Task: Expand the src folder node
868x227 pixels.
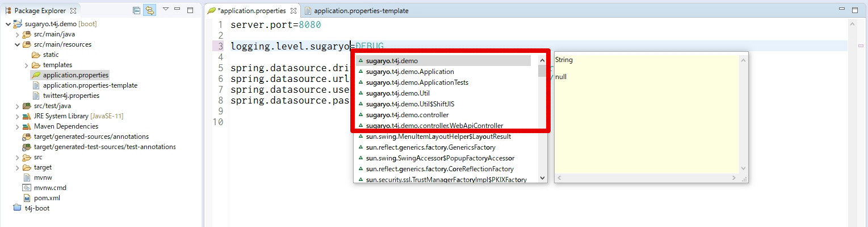Action: [17, 157]
